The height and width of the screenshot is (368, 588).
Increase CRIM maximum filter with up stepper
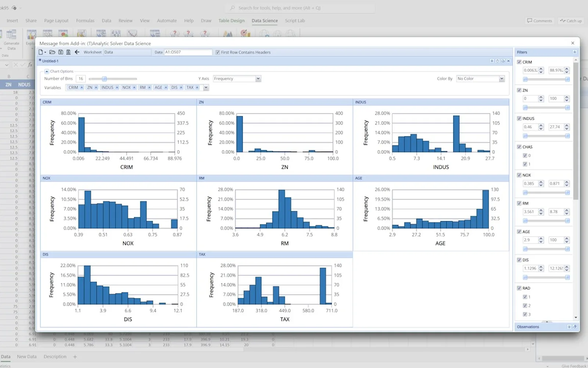(567, 69)
